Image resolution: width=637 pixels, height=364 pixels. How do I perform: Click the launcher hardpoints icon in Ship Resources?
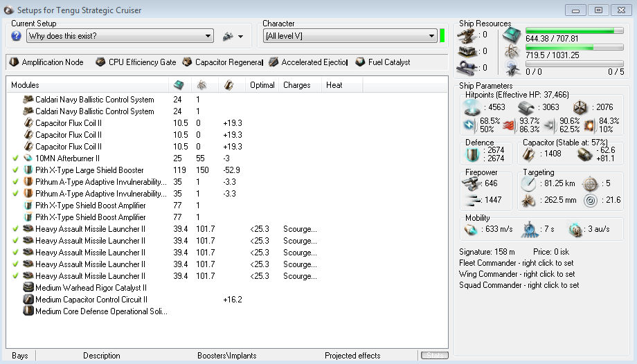tap(467, 52)
